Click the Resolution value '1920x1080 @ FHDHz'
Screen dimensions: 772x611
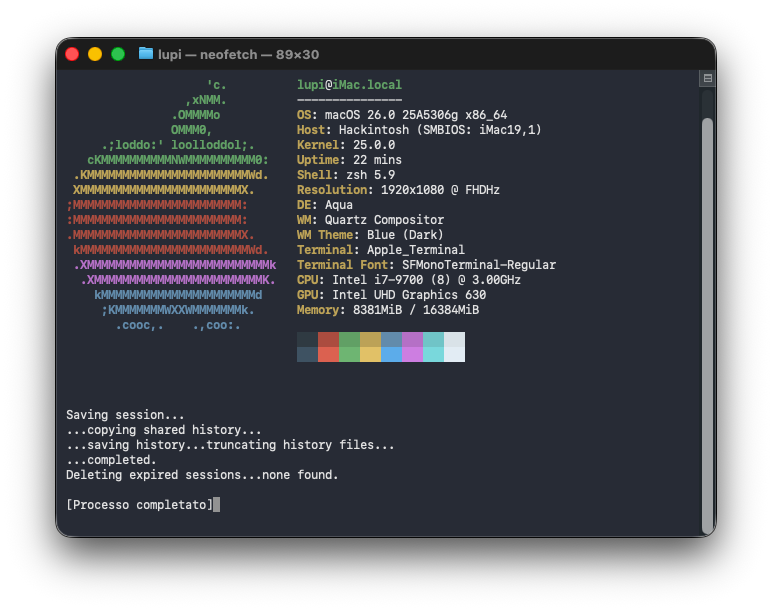click(440, 190)
